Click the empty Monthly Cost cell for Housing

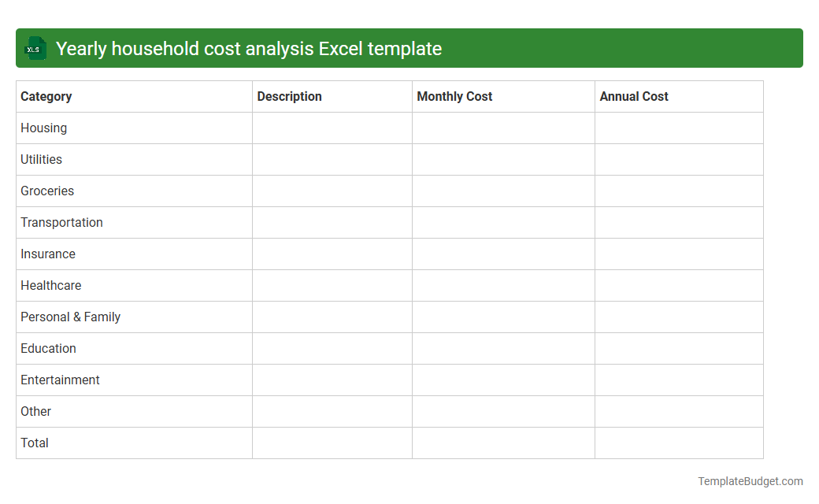click(x=502, y=128)
